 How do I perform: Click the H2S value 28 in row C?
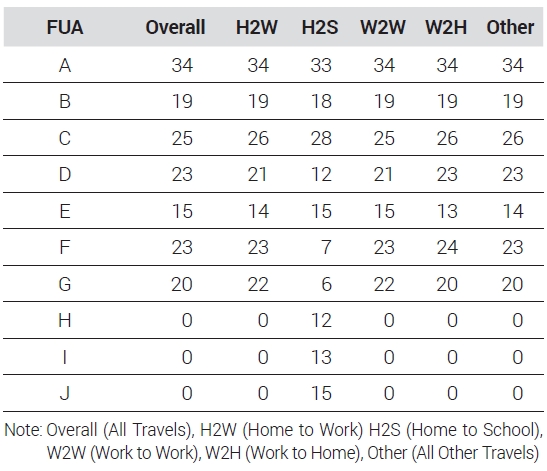321,138
